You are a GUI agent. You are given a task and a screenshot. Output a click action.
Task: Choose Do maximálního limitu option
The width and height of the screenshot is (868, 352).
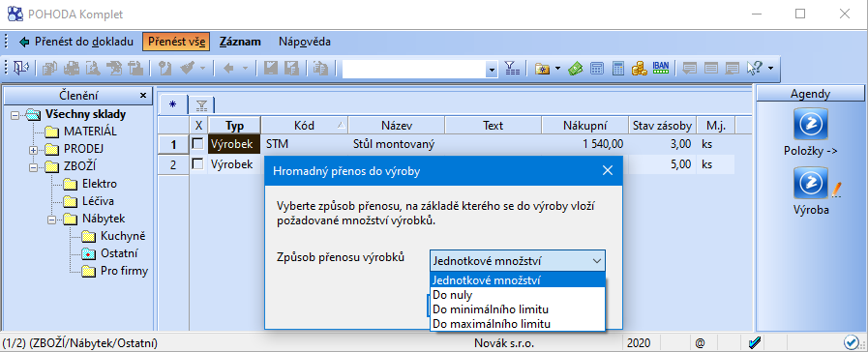click(x=518, y=323)
